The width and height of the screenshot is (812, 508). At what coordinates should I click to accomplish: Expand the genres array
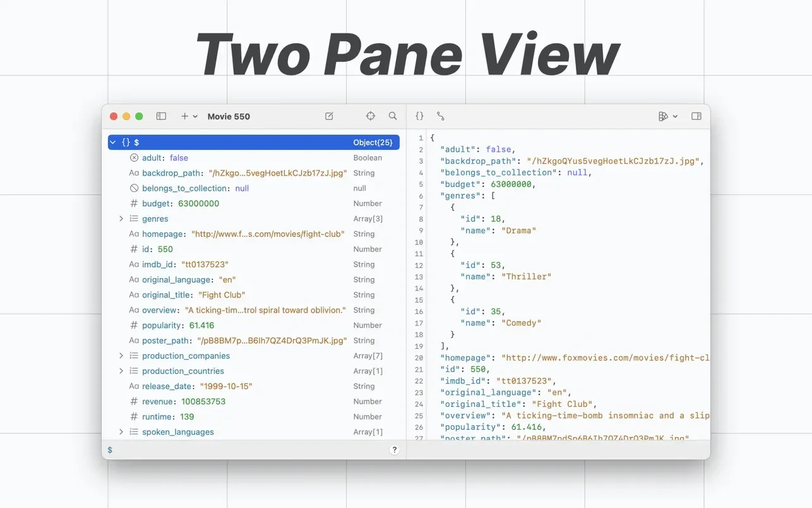121,219
